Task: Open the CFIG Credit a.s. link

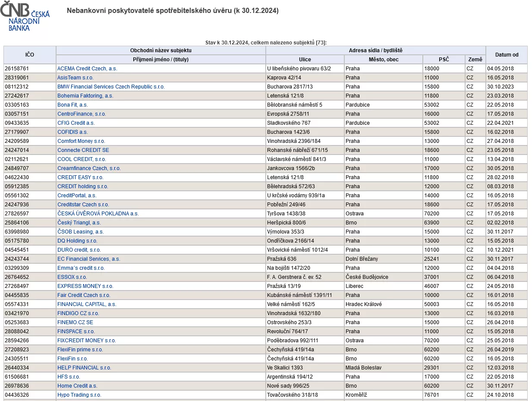Action: click(x=76, y=123)
